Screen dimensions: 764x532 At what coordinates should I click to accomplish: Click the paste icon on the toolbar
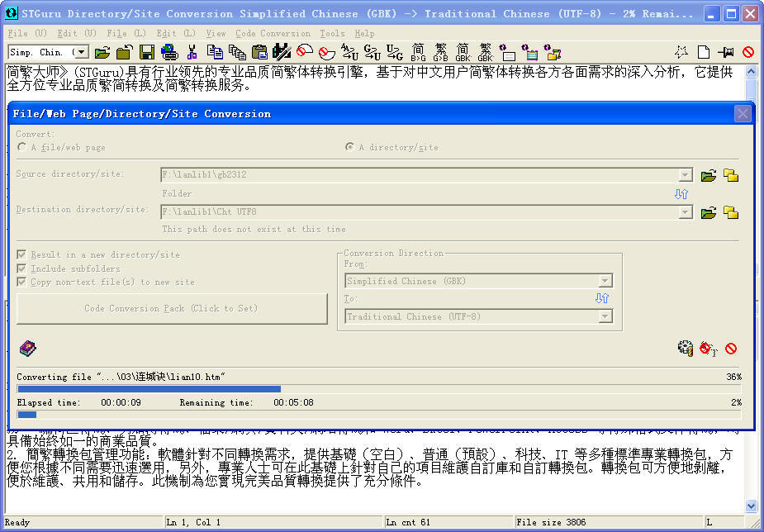click(258, 50)
